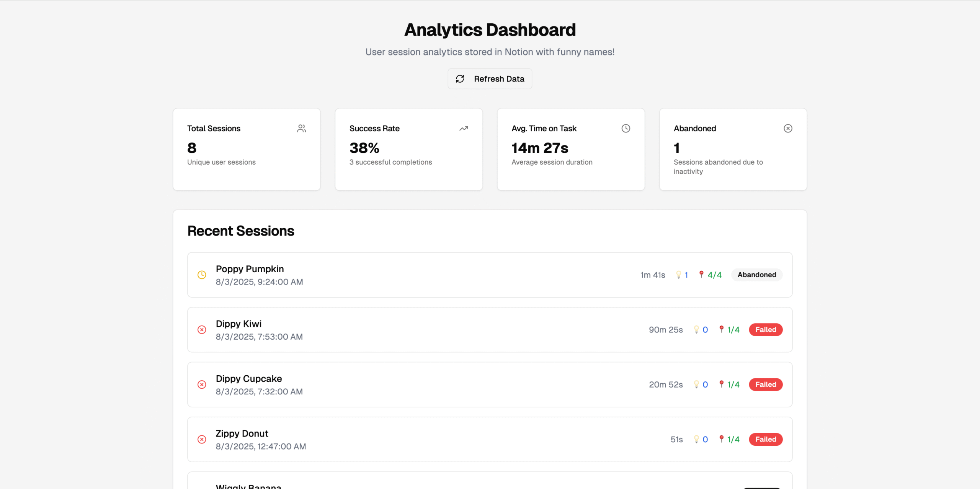Click the yellow clock icon beside Poppy Pumpkin
The width and height of the screenshot is (980, 489).
coord(202,275)
